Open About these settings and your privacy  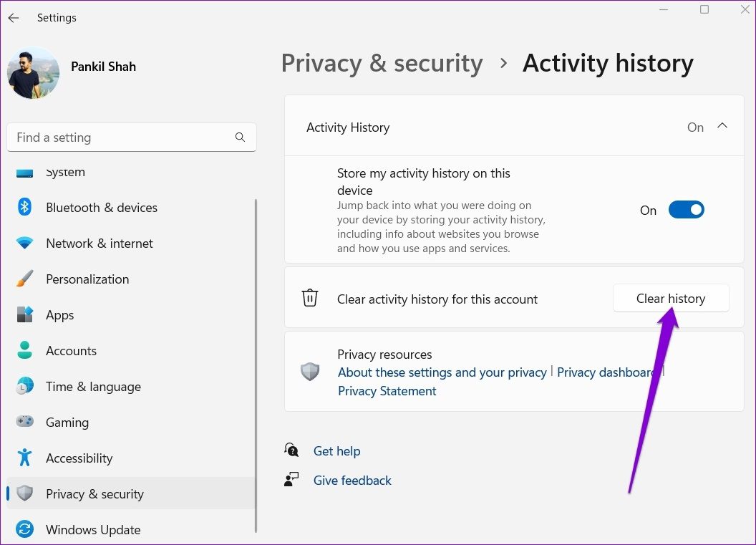pyautogui.click(x=442, y=372)
